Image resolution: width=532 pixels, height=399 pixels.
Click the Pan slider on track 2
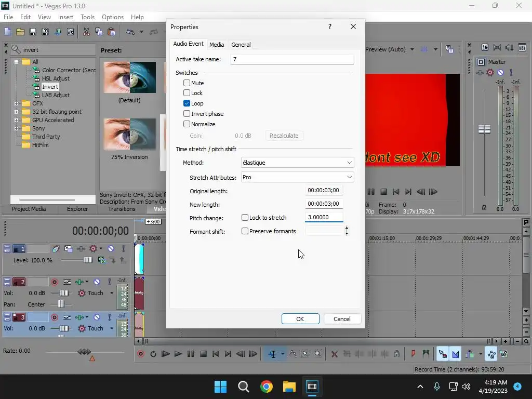(61, 304)
